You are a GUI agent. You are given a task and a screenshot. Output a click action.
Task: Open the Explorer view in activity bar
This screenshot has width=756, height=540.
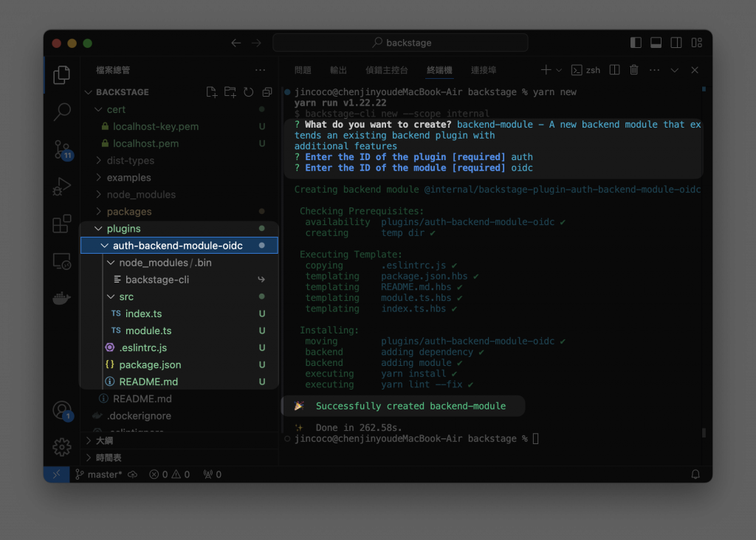click(x=62, y=75)
